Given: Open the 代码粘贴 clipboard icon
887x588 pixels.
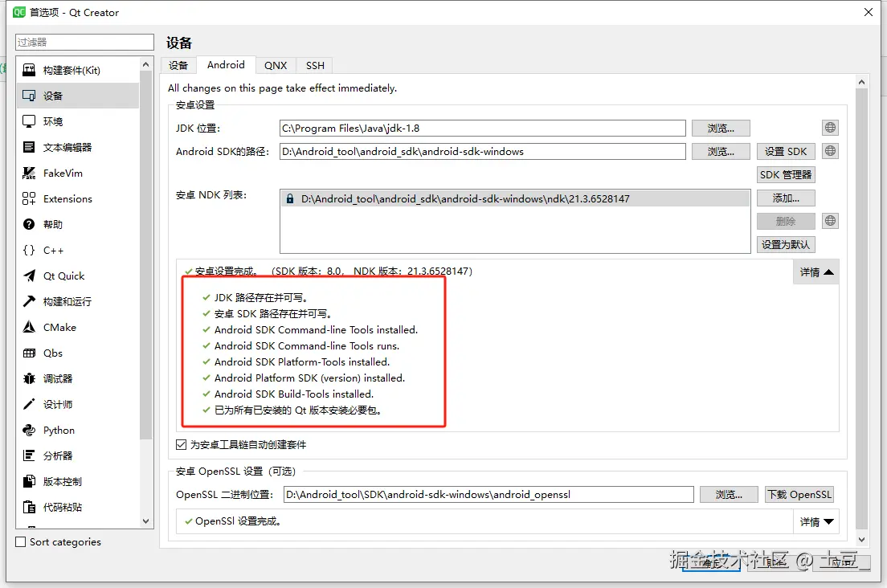Looking at the screenshot, I should 29,507.
